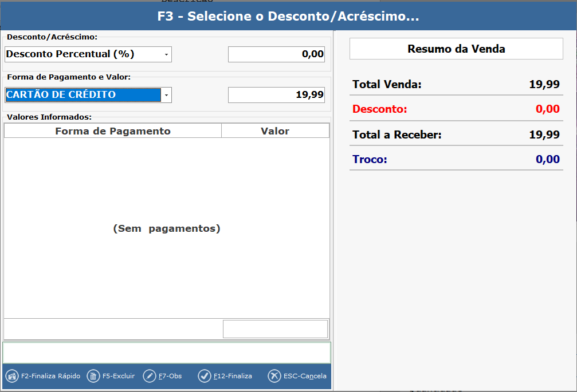Click the F7-Obs label
The height and width of the screenshot is (392, 577).
[170, 376]
